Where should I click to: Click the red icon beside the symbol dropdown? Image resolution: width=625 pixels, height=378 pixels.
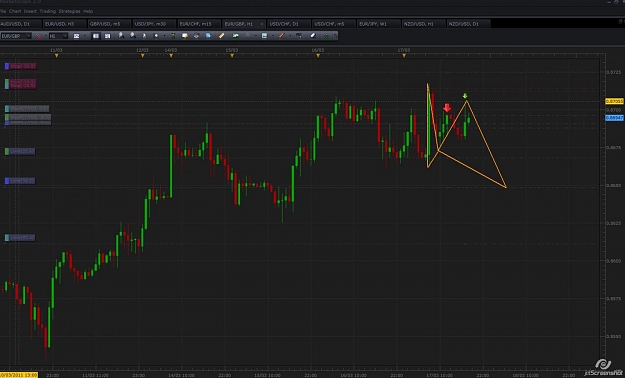pyautogui.click(x=39, y=36)
